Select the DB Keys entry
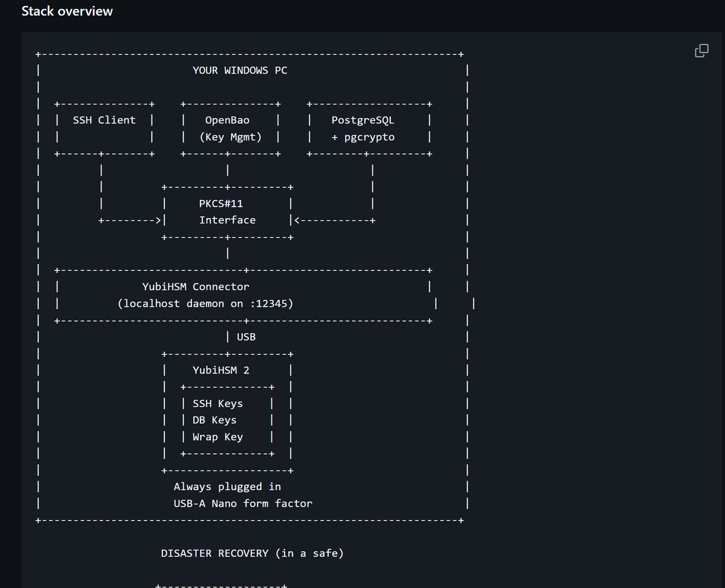This screenshot has height=588, width=725. [214, 420]
